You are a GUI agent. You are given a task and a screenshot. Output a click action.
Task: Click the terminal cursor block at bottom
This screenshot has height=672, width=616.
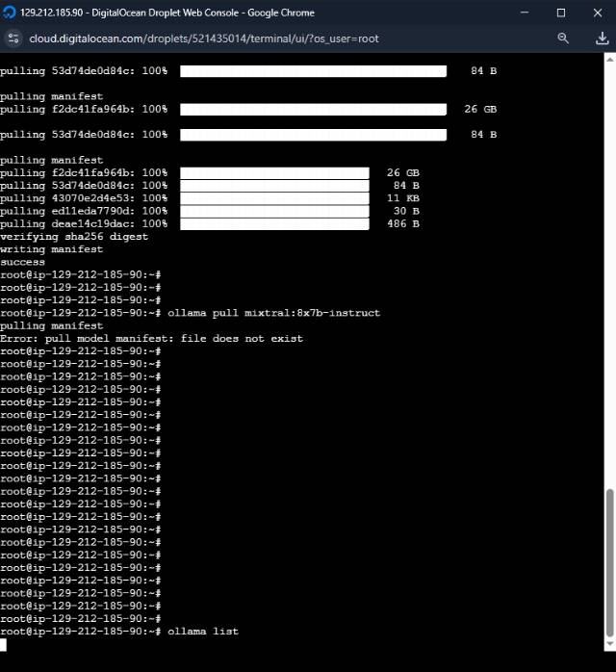coord(4,644)
